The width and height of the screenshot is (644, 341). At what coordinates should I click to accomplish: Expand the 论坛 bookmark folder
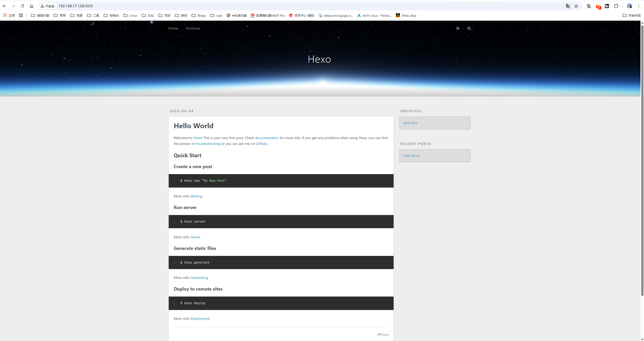tap(148, 15)
